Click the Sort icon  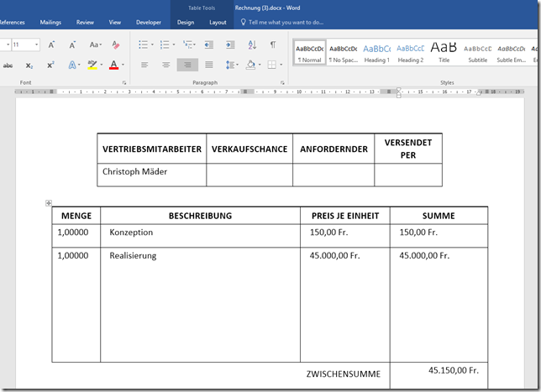point(252,44)
